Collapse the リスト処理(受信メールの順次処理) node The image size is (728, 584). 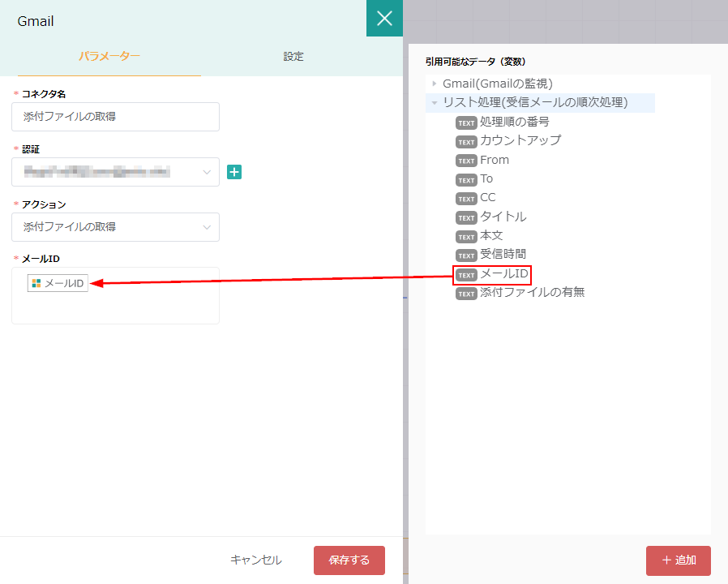434,103
